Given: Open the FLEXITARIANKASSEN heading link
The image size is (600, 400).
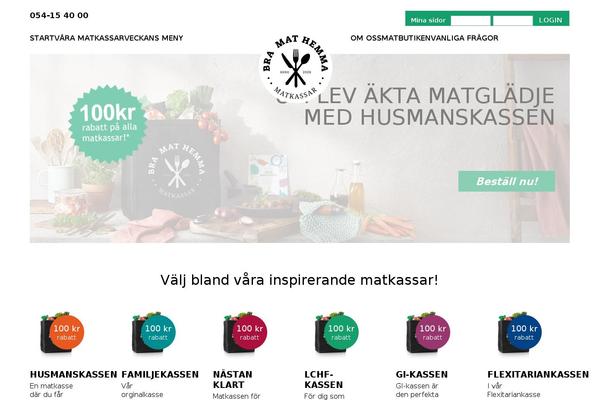Looking at the screenshot, I should [x=538, y=374].
